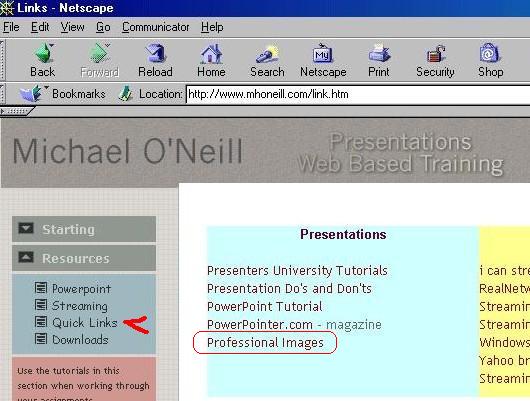Expand the Starting section arrow
530x401 pixels.
(x=26, y=229)
